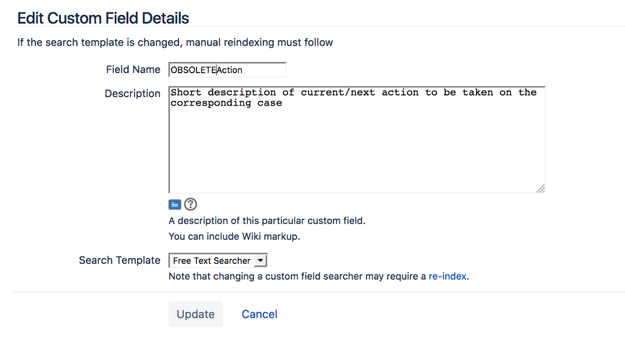Viewport: 625px width, 364px height.
Task: Open wiki markup help question-mark icon
Action: click(x=190, y=205)
